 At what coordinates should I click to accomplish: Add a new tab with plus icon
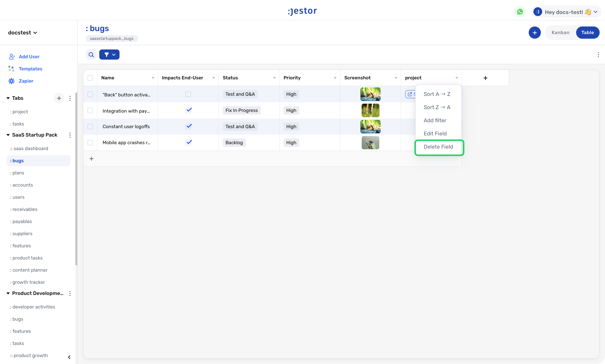tap(59, 98)
